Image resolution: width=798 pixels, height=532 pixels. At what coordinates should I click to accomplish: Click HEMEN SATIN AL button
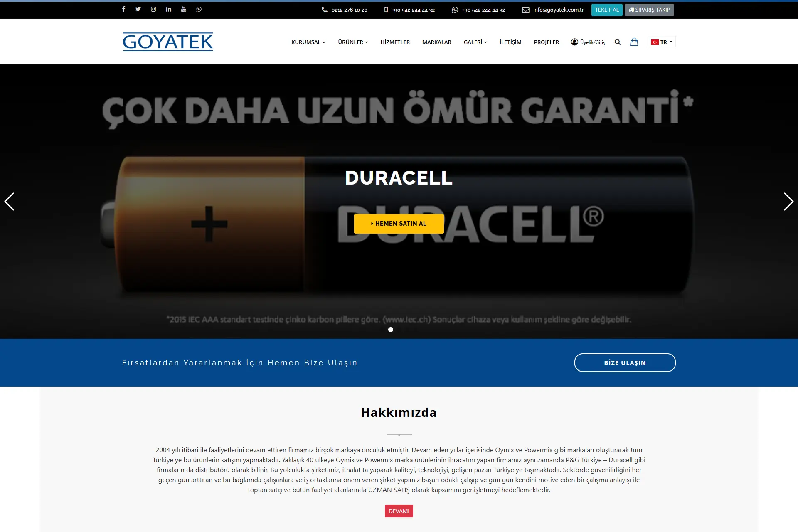(x=399, y=224)
